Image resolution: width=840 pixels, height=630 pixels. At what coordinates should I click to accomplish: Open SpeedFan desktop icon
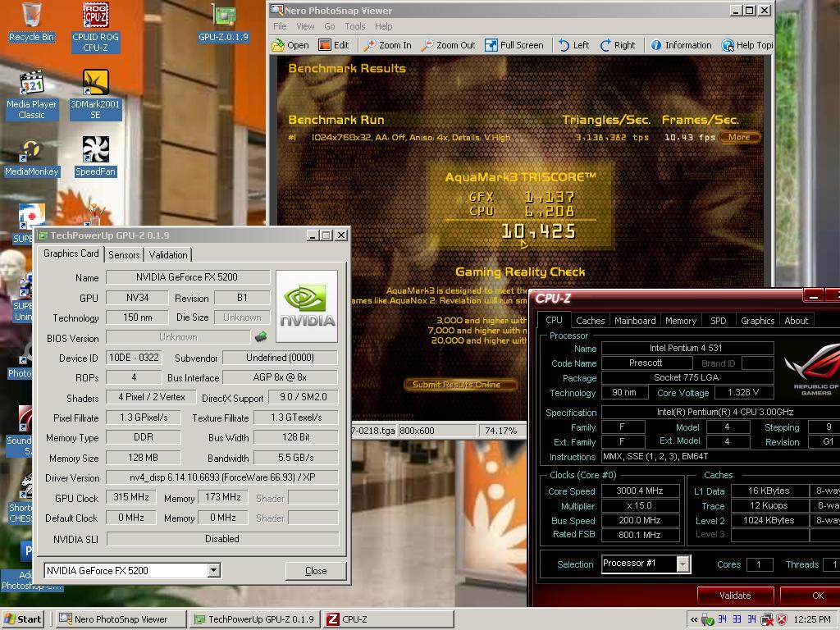click(x=95, y=157)
